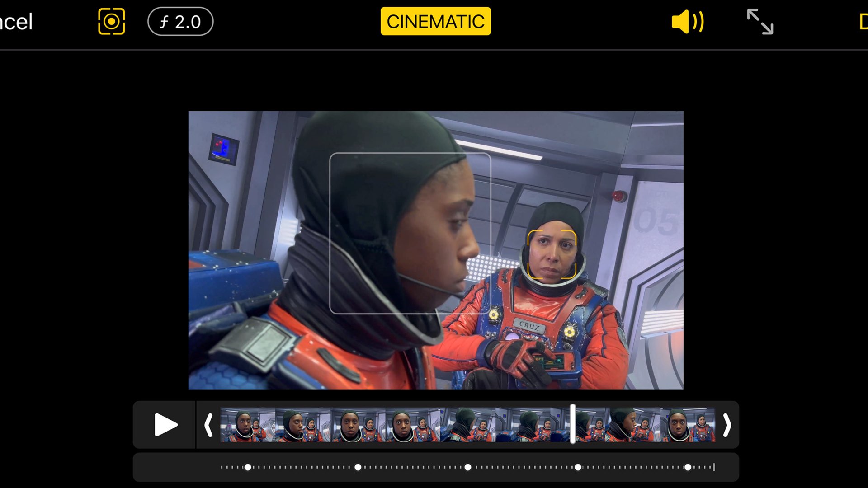Tap the yellow focus frame toggle icon
868x488 pixels.
tap(111, 21)
